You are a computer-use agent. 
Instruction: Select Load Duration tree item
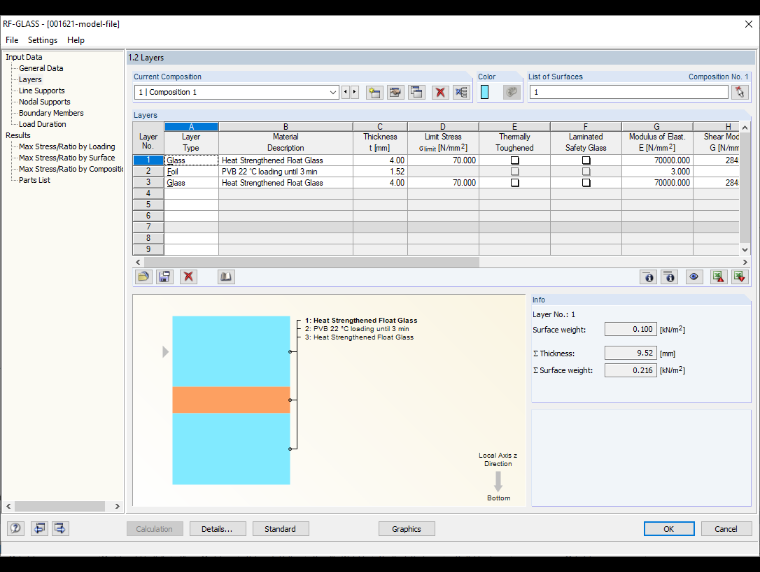click(x=43, y=124)
